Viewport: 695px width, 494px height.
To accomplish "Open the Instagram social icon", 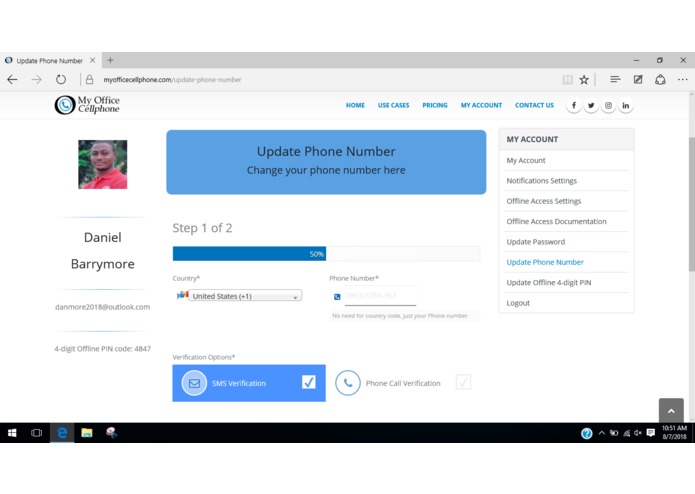I will [x=608, y=105].
